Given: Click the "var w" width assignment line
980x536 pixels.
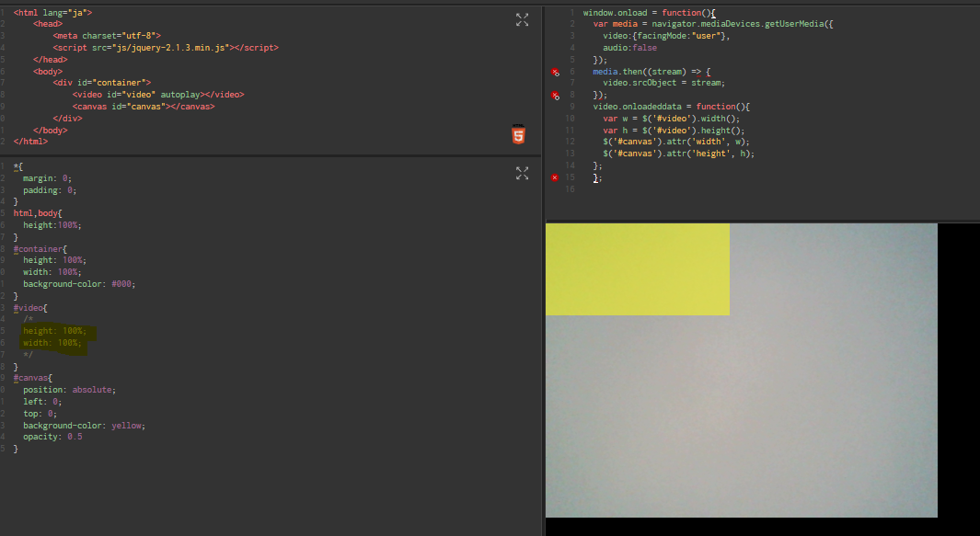Looking at the screenshot, I should (671, 118).
